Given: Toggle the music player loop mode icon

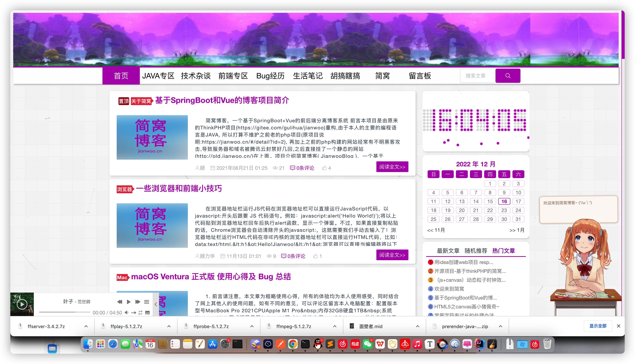Looking at the screenshot, I should pos(140,312).
